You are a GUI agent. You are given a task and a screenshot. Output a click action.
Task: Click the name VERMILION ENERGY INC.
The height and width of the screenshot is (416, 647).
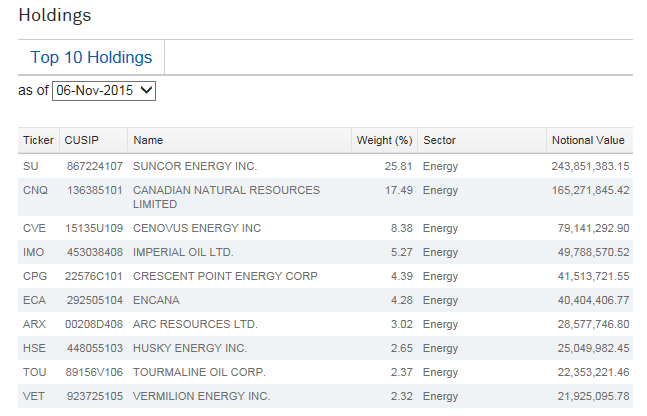point(201,396)
